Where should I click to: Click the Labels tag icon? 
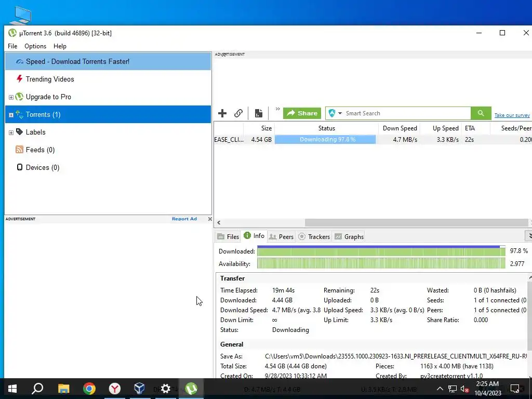[19, 132]
